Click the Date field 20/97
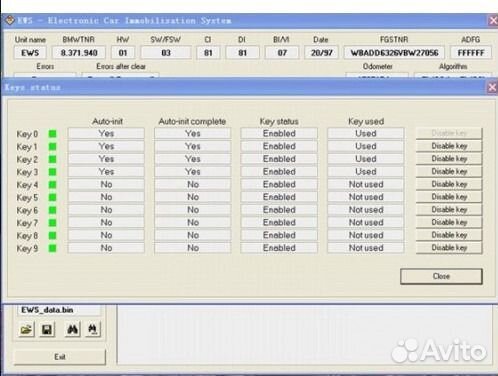This screenshot has height=376, width=498. click(x=321, y=53)
